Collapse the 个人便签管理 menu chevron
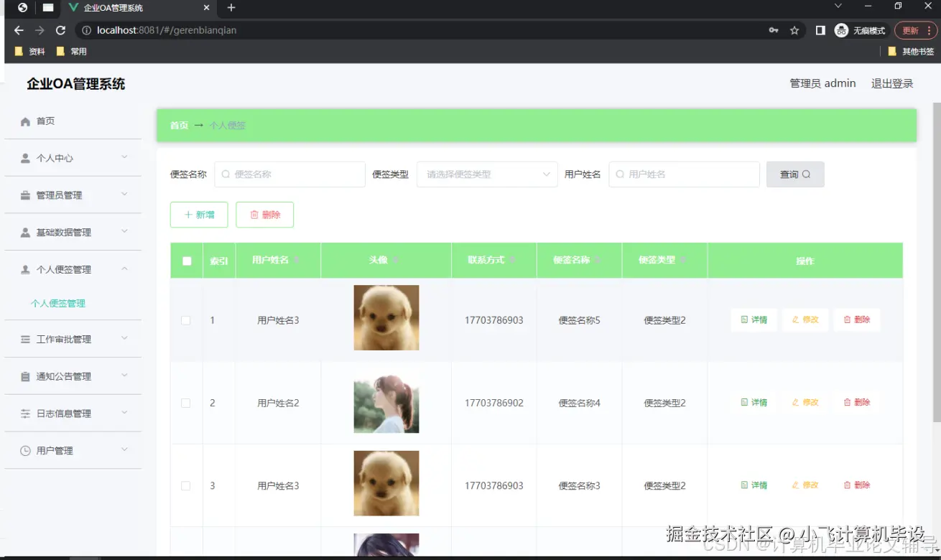Image resolution: width=941 pixels, height=560 pixels. point(124,269)
